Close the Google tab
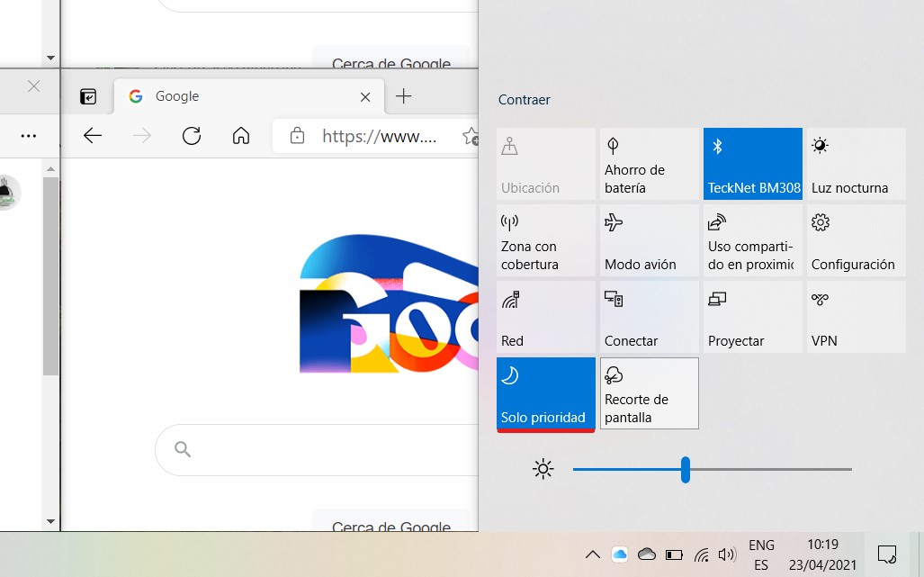Screen dimensions: 924x577 (x=365, y=96)
